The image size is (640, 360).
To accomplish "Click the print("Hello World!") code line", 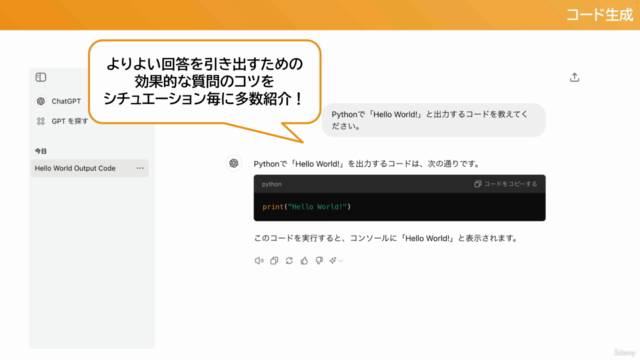I will coord(307,207).
